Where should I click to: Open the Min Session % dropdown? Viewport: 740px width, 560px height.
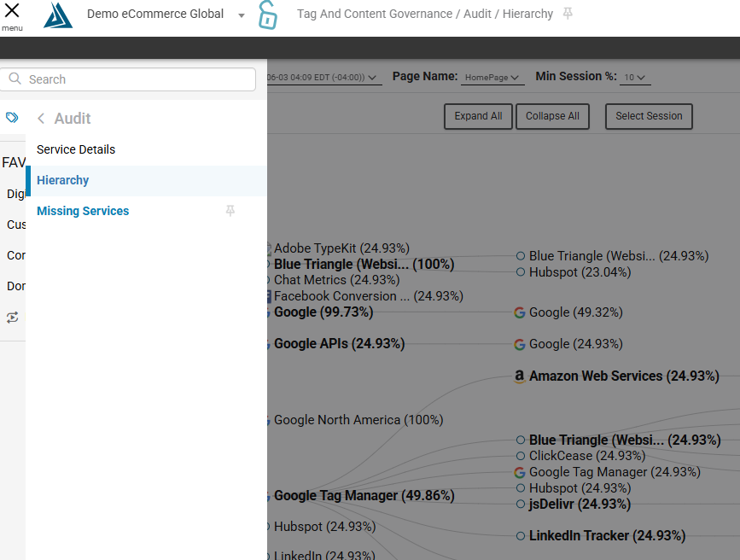[635, 78]
